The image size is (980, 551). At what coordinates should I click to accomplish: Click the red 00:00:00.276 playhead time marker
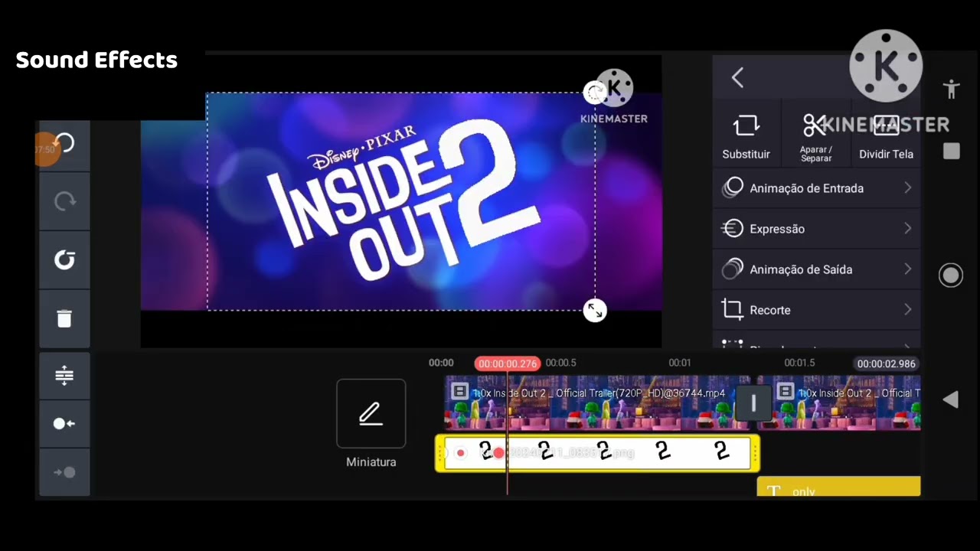(508, 364)
